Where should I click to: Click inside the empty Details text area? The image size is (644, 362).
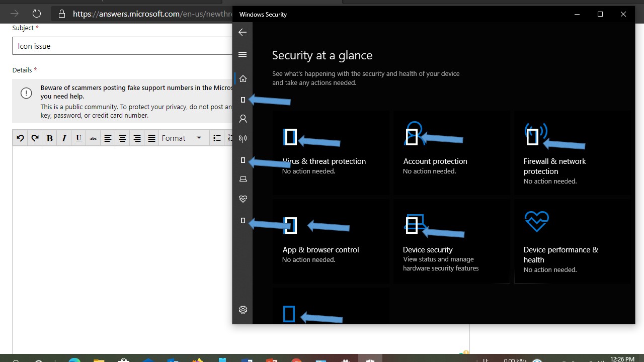pos(122,249)
